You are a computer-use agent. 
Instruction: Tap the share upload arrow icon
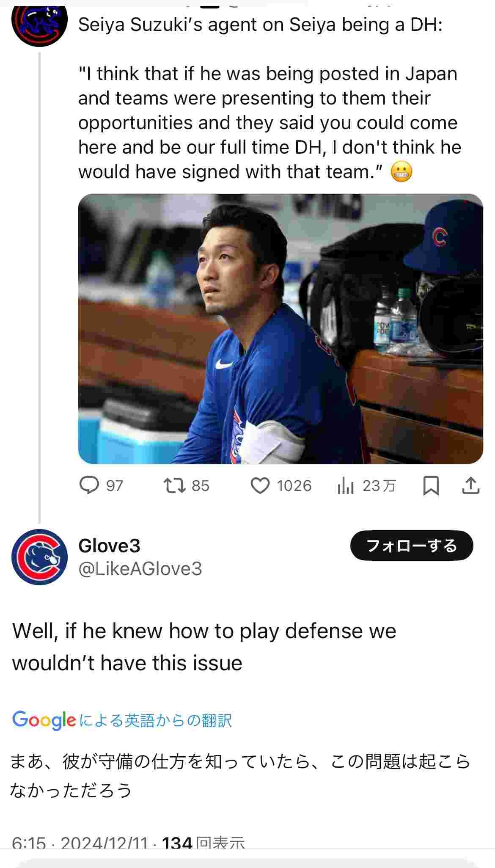[470, 485]
